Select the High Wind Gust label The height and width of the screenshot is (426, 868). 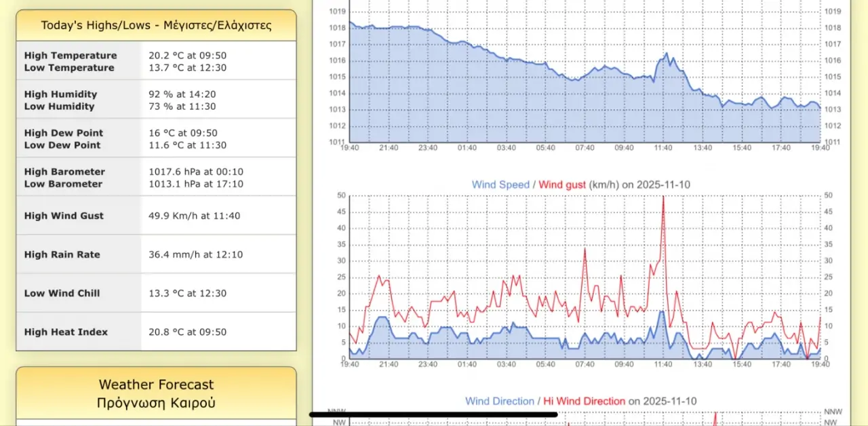[64, 216]
